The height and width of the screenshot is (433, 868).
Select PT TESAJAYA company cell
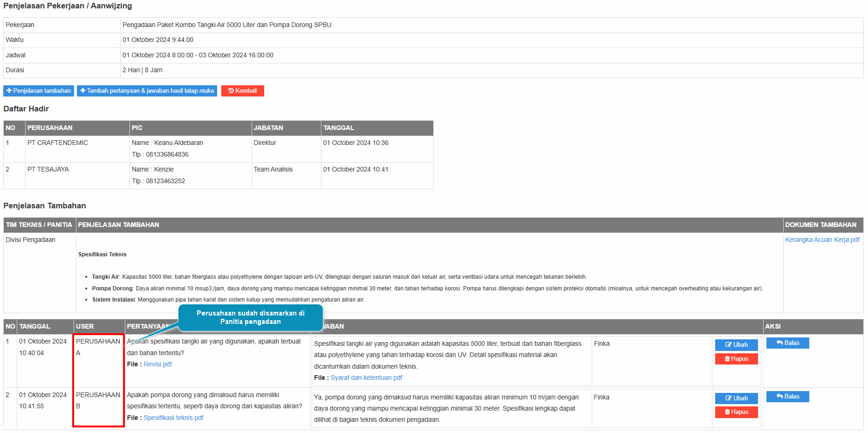point(77,176)
